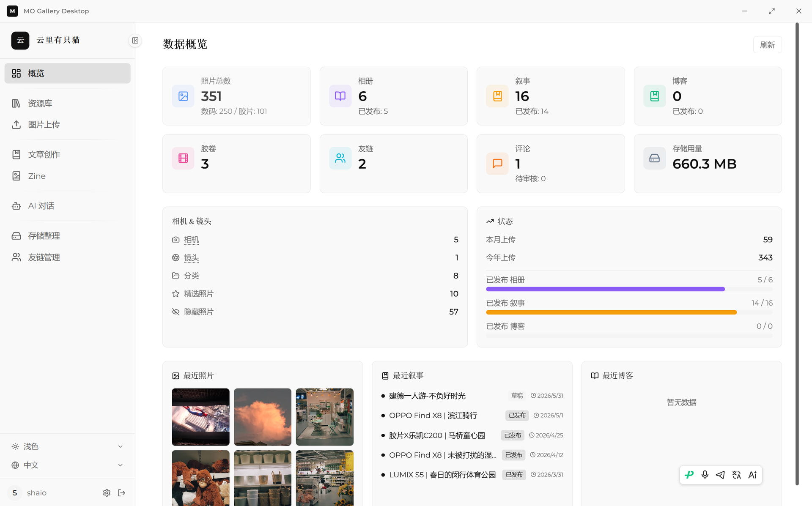The image size is (812, 506).
Task: Open the Spider-Man cinema screen thumbnail
Action: [x=200, y=417]
